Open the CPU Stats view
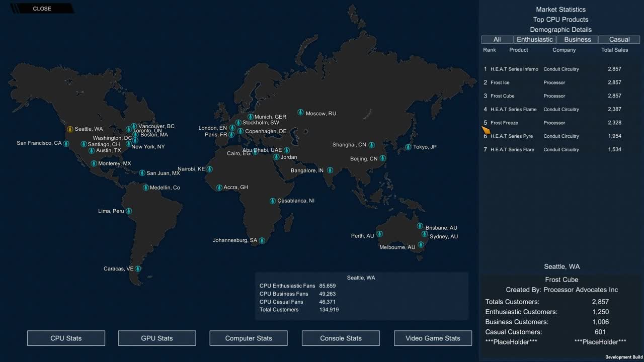Image resolution: width=644 pixels, height=362 pixels. pyautogui.click(x=66, y=338)
